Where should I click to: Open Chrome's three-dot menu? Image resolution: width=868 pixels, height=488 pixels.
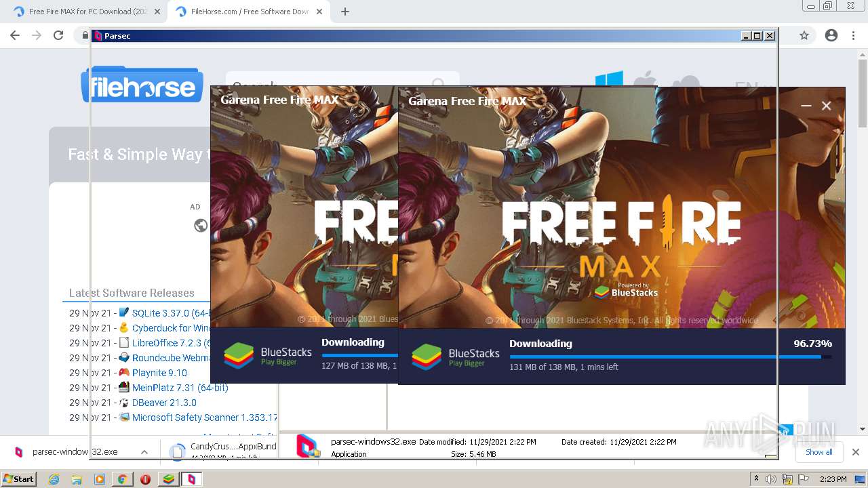point(853,35)
